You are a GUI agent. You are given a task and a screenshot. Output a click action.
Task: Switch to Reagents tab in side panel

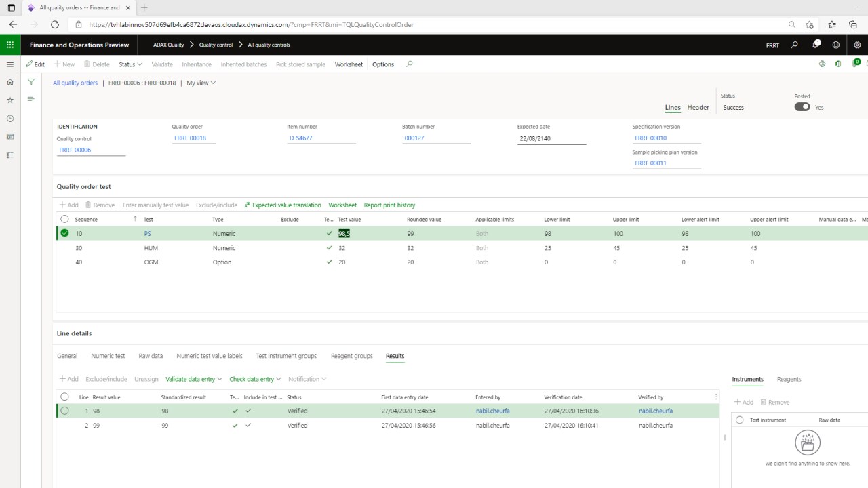[x=789, y=379]
